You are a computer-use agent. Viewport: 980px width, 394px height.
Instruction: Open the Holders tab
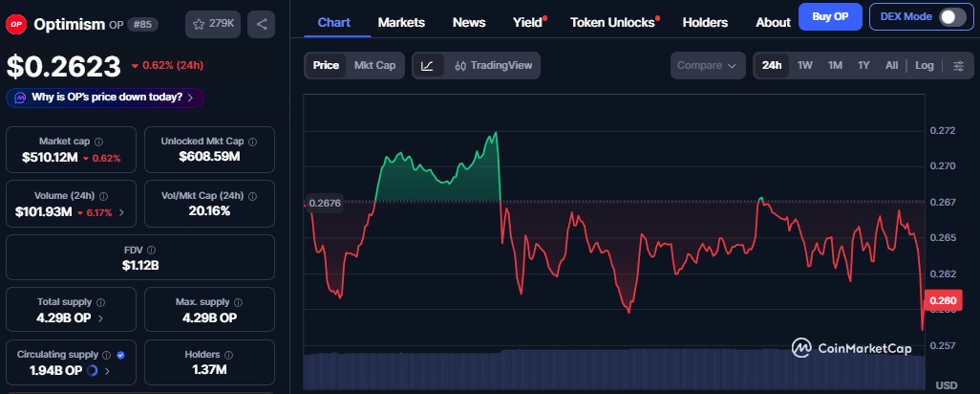[705, 23]
